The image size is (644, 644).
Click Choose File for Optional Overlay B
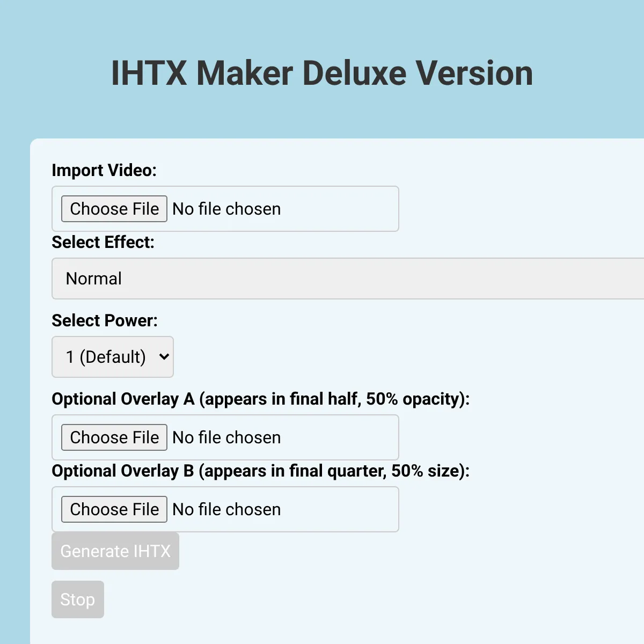coord(114,509)
